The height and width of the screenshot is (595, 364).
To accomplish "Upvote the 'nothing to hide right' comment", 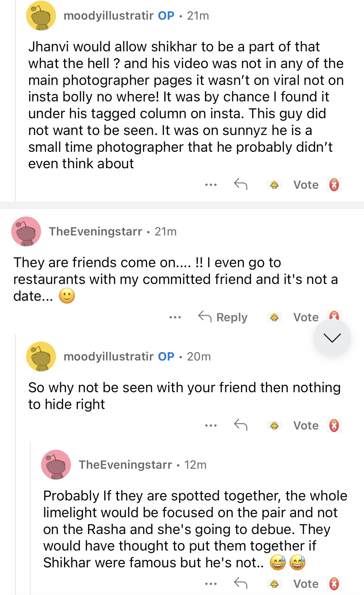I will click(x=274, y=426).
